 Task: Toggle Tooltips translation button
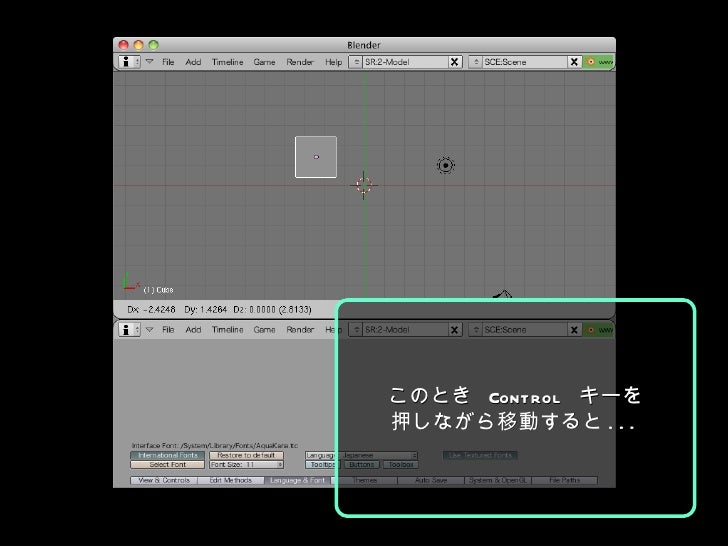click(x=323, y=464)
